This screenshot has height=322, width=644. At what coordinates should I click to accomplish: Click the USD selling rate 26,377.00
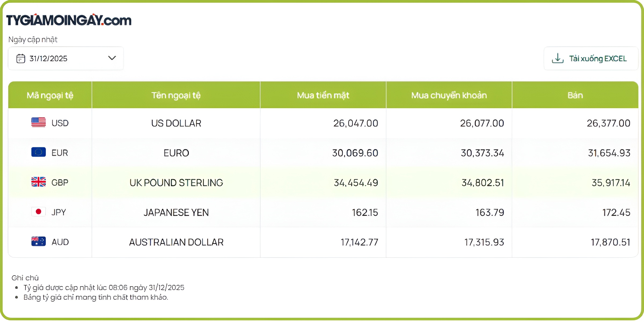[x=608, y=123]
